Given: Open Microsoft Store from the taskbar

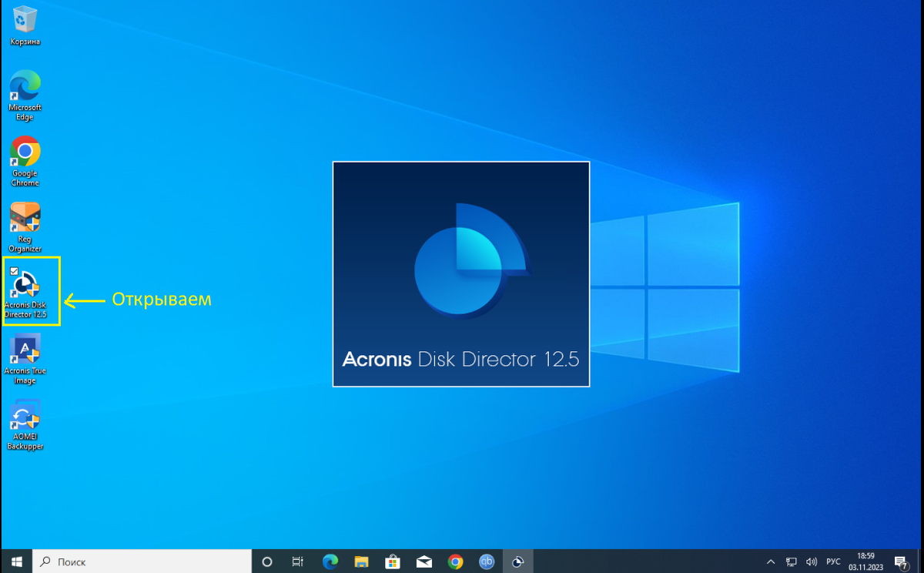Looking at the screenshot, I should (393, 561).
